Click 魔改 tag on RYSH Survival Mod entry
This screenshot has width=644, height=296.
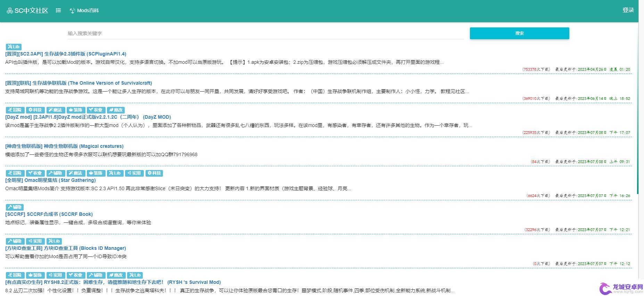[116, 275]
